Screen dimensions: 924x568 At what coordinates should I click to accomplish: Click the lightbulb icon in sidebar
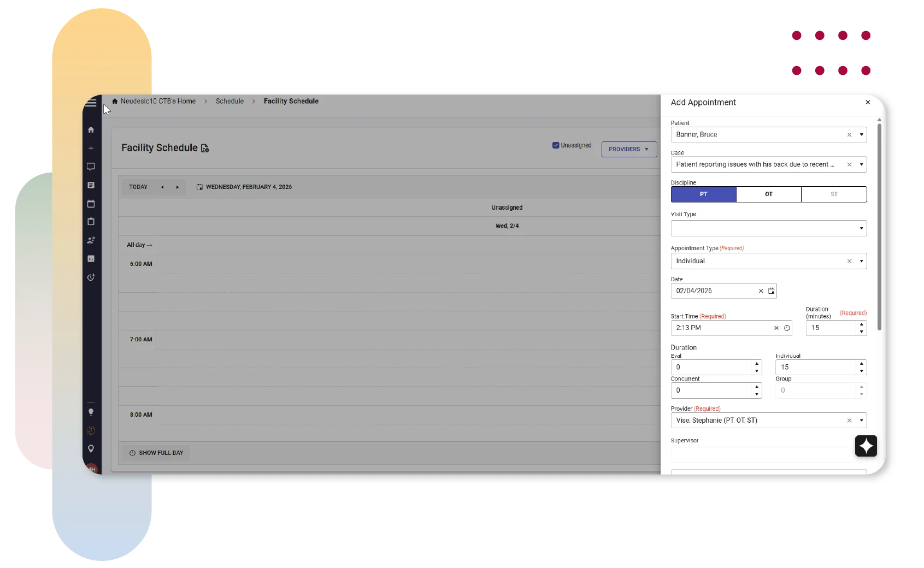click(x=91, y=412)
